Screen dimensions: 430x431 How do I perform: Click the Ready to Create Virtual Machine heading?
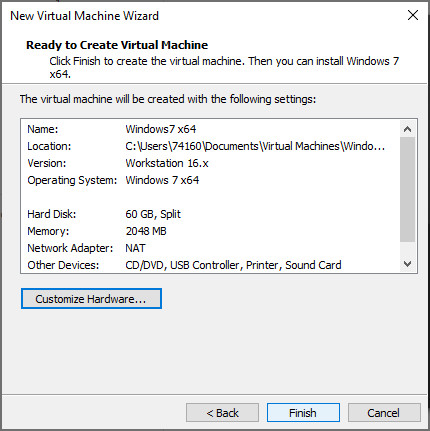pyautogui.click(x=117, y=45)
